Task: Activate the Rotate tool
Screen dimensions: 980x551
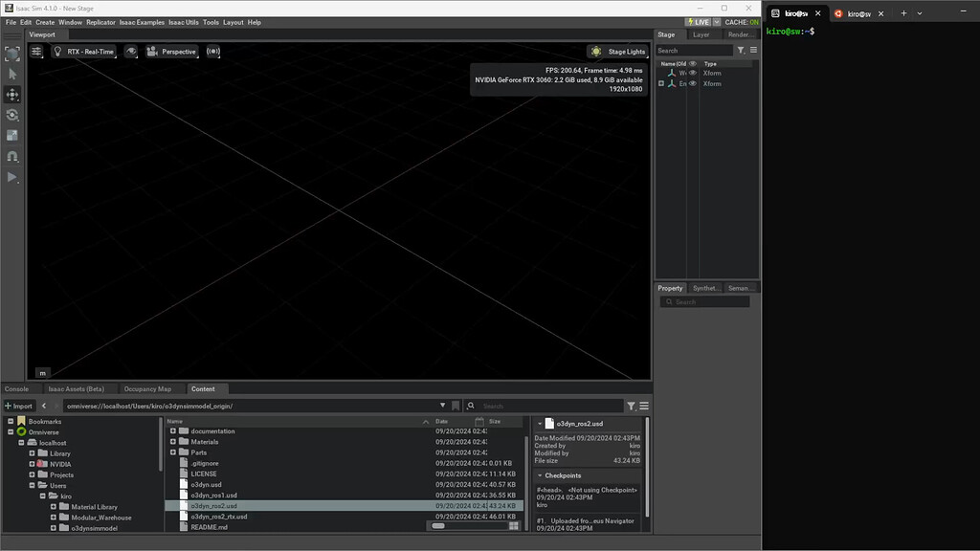Action: point(12,115)
